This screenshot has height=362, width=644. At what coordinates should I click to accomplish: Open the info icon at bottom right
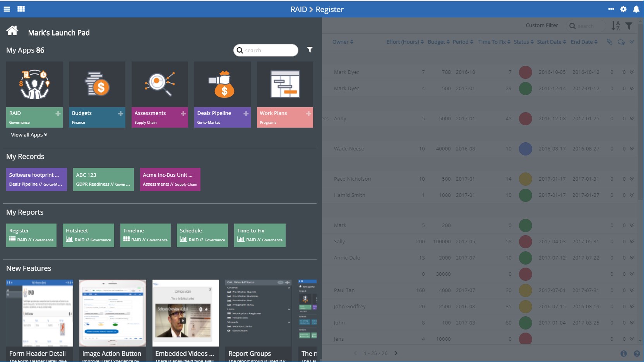(623, 353)
